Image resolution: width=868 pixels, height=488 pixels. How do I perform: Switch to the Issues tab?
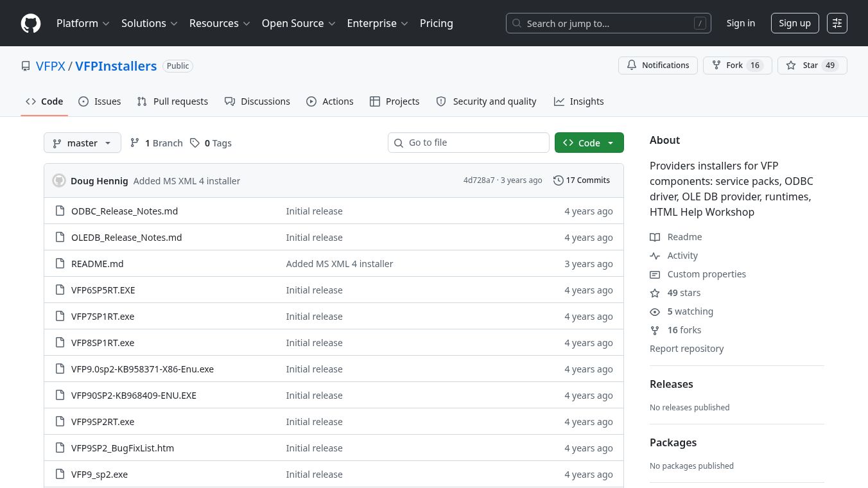pos(100,101)
